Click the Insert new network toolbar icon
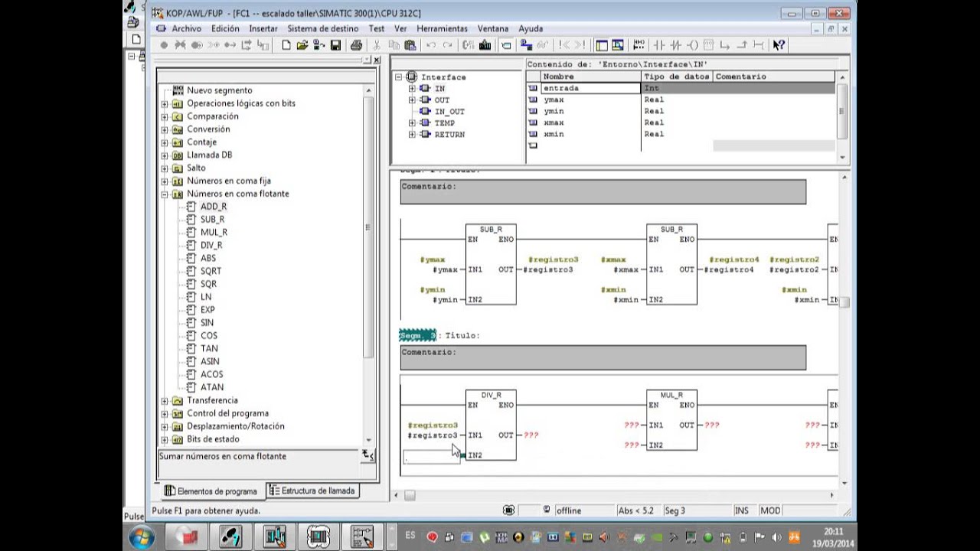This screenshot has width=980, height=551. (x=639, y=45)
